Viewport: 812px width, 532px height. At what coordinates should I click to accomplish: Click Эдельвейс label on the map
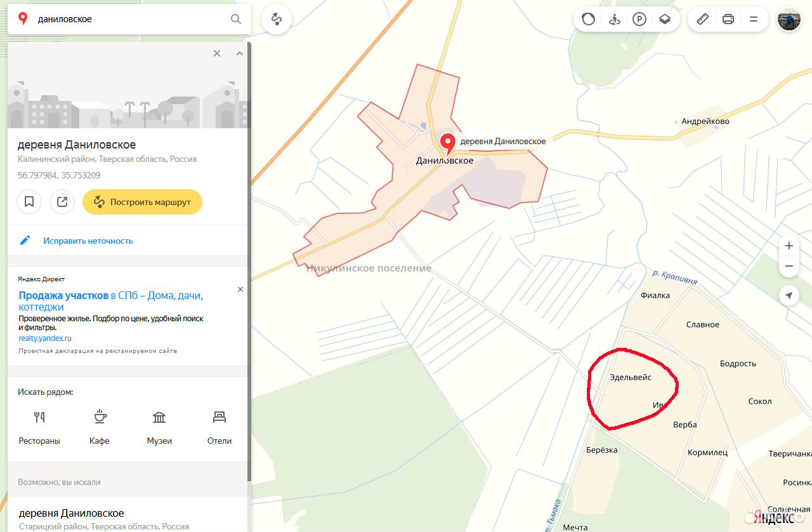pos(631,377)
